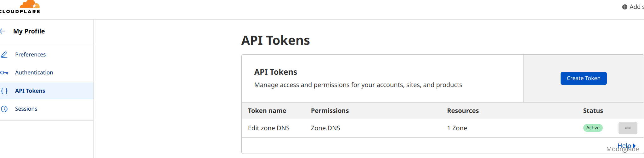Select API Tokens in the sidebar
This screenshot has height=158, width=644.
(x=30, y=91)
